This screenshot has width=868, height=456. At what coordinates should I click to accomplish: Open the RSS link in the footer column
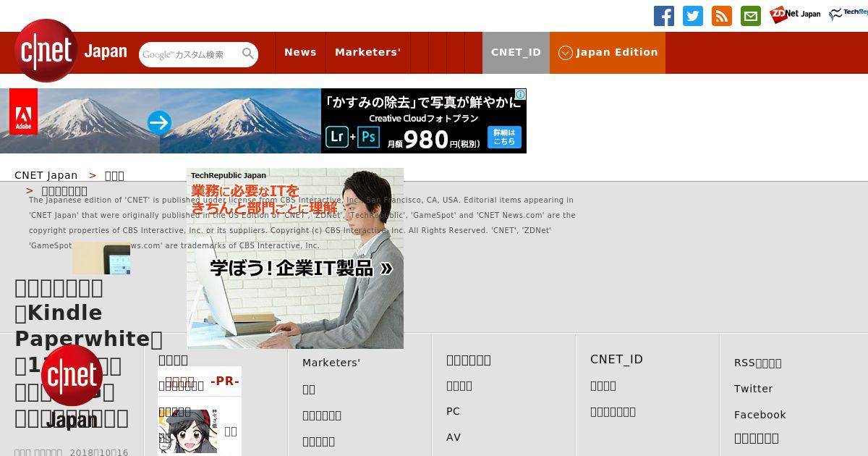[x=757, y=363]
